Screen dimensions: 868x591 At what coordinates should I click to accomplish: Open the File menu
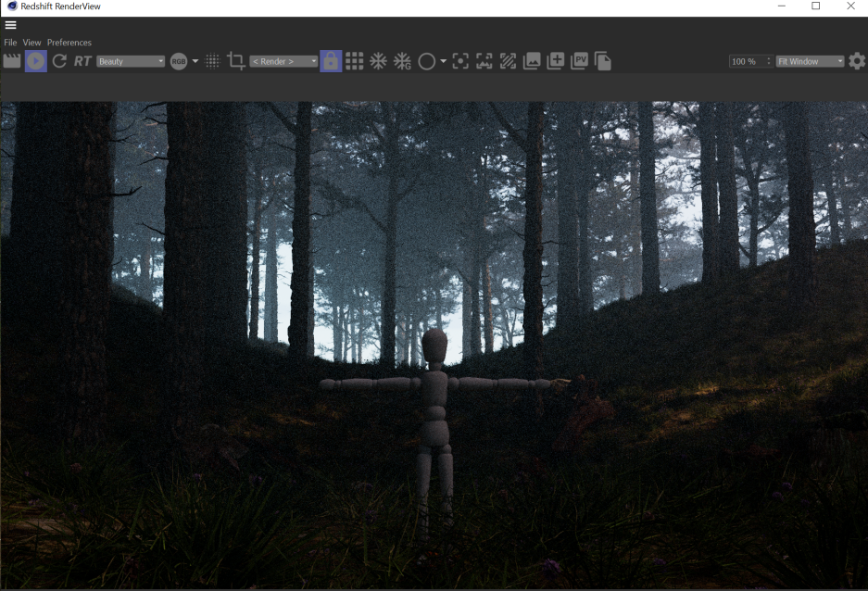coord(10,43)
